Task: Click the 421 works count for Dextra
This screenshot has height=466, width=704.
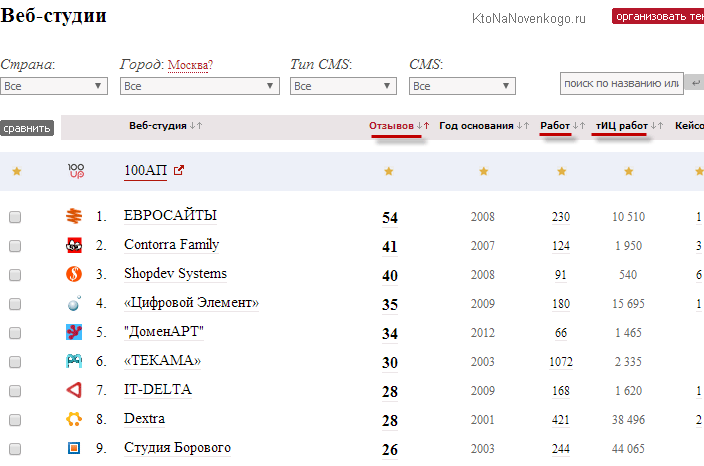Action: (561, 420)
